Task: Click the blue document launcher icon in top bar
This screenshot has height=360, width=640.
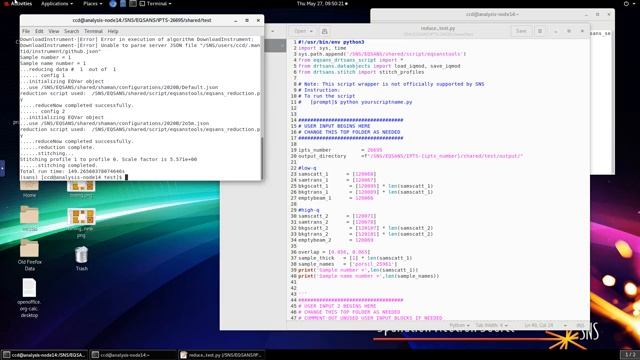Action: pos(123,4)
